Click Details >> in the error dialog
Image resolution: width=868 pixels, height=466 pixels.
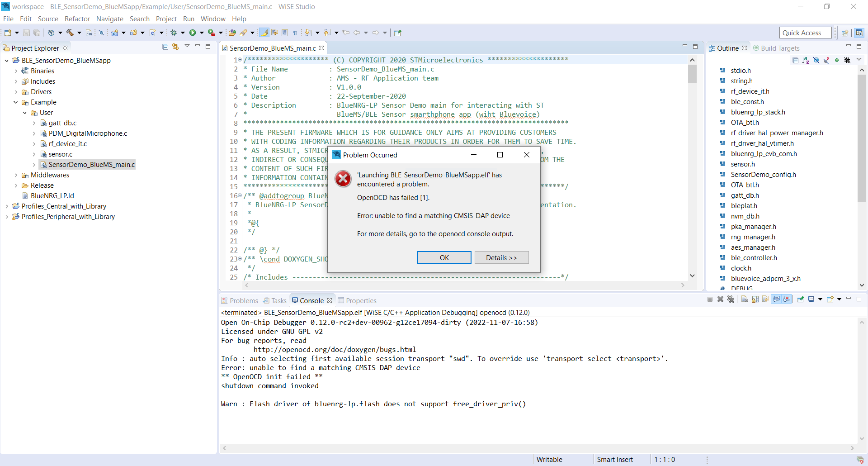(501, 257)
